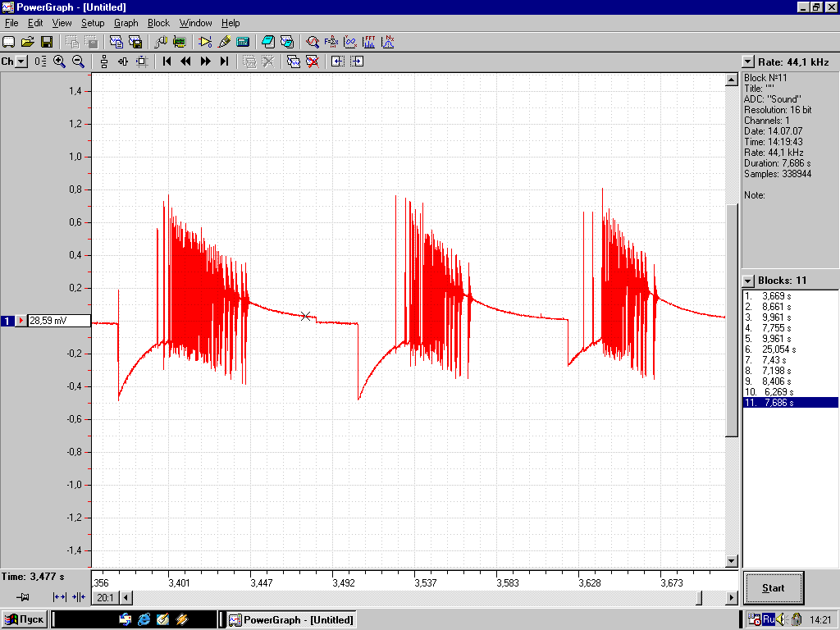Jump to the end of the recording
840x630 pixels.
pos(224,62)
